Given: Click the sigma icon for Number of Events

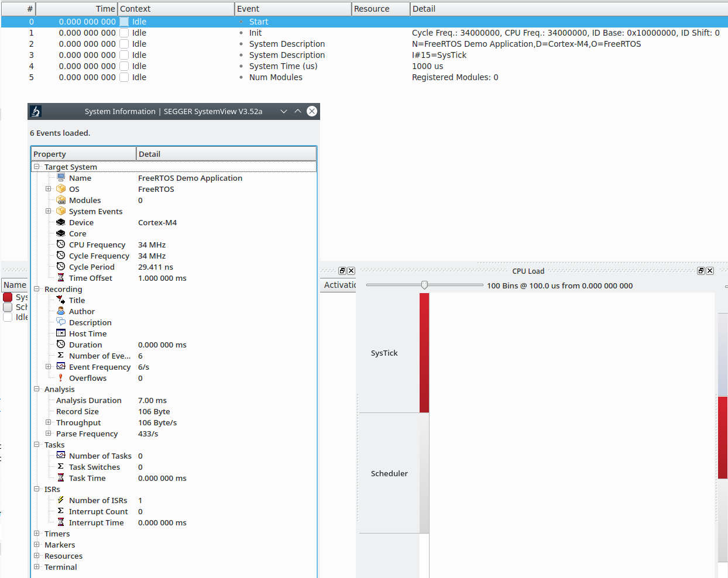Looking at the screenshot, I should pos(61,356).
